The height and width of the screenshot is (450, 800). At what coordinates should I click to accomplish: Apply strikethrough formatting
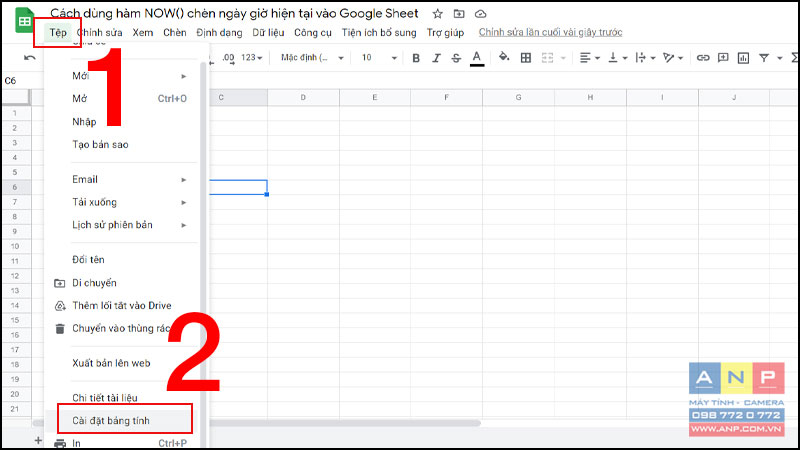[456, 58]
